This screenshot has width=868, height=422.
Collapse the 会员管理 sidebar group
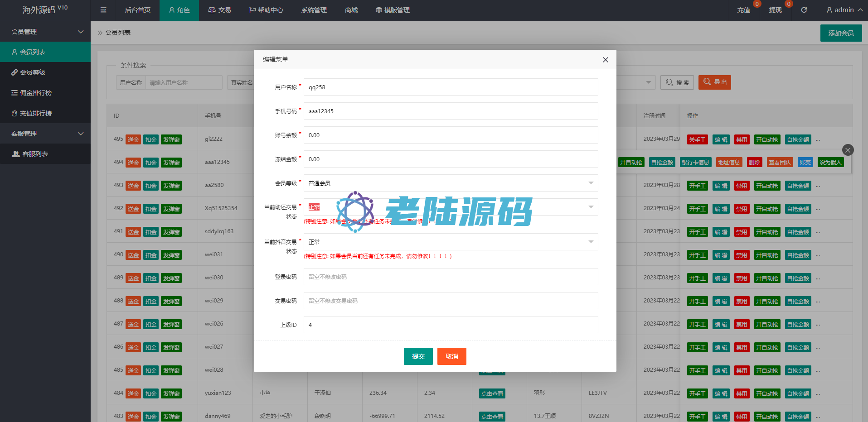[45, 32]
